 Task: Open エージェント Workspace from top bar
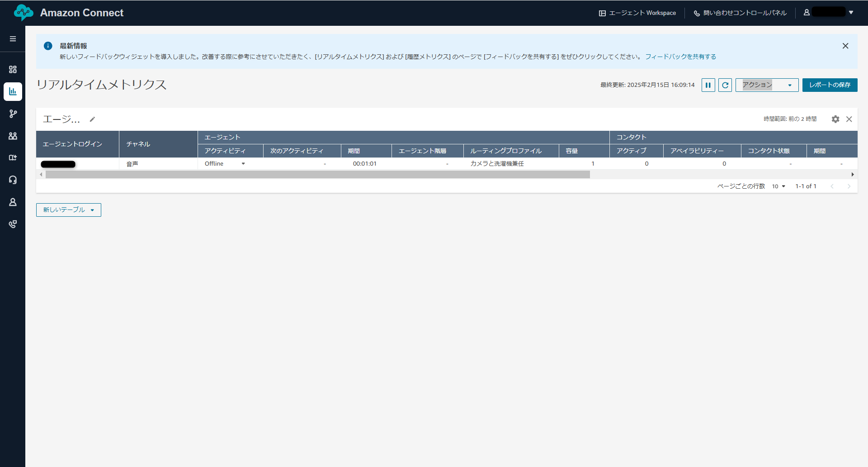click(637, 13)
